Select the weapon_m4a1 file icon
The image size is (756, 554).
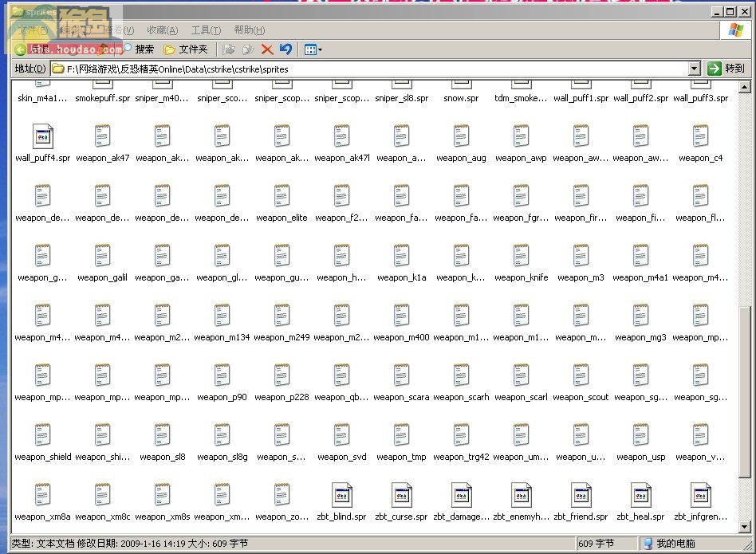pyautogui.click(x=640, y=256)
